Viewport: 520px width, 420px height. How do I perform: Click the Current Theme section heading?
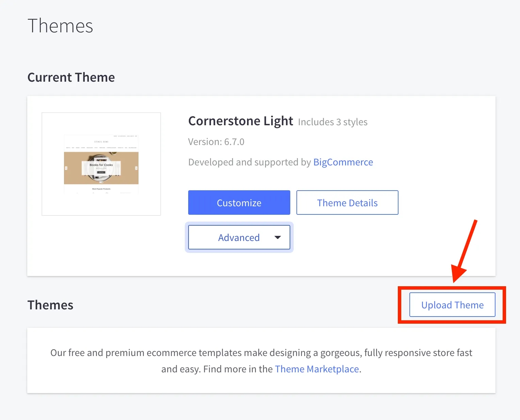click(71, 77)
